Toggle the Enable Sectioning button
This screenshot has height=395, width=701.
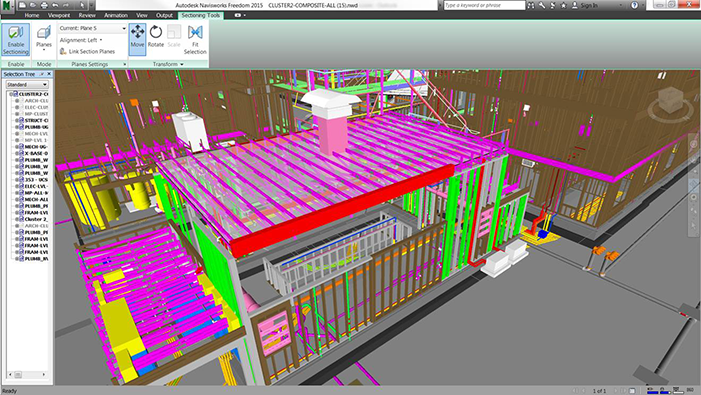pyautogui.click(x=16, y=40)
